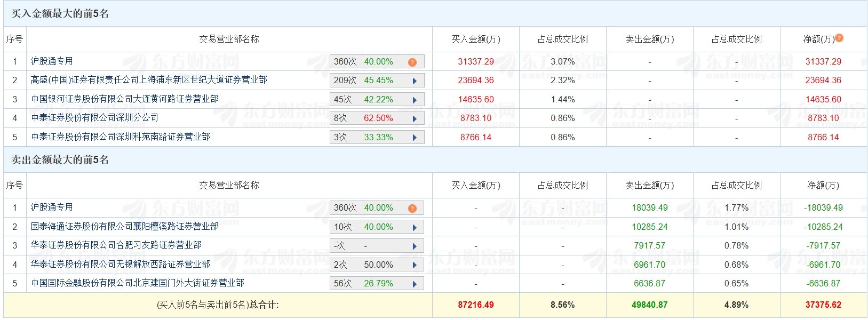
Task: Click the blue arrow next to 209次 45.45%
Action: [x=415, y=81]
